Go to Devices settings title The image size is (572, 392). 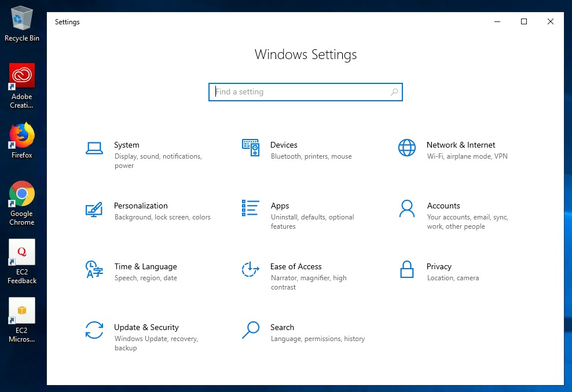[284, 145]
